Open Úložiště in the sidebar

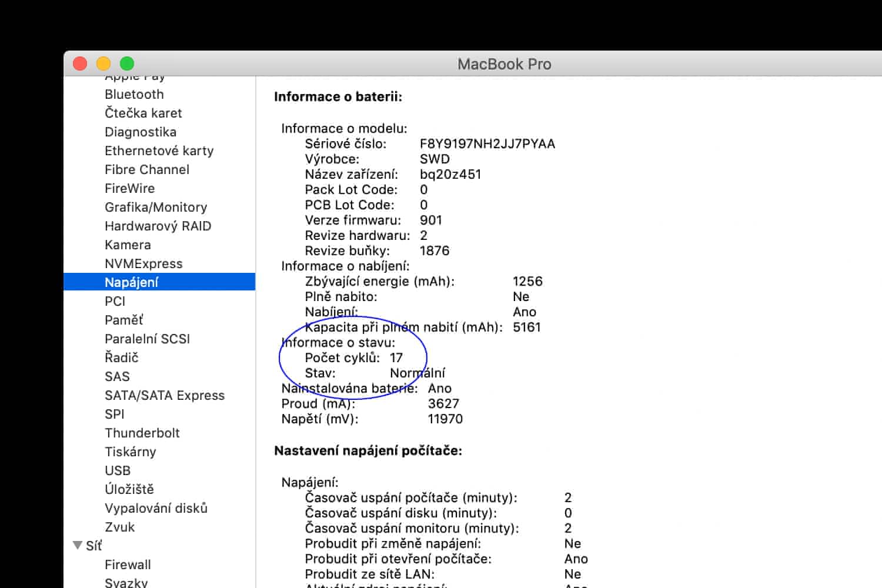tap(129, 489)
